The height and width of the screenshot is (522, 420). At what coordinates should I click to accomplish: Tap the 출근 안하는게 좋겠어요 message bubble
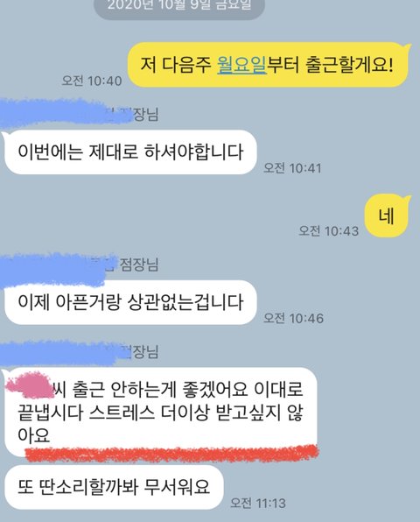coord(161,412)
